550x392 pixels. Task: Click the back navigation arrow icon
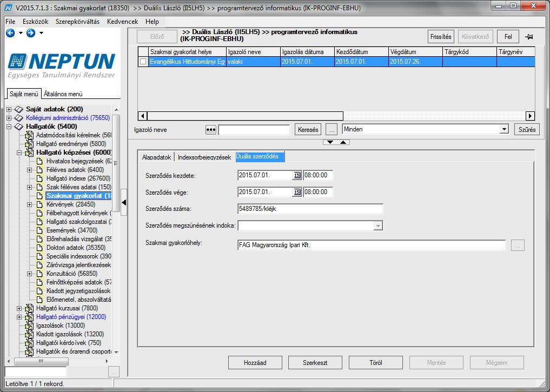[10, 33]
